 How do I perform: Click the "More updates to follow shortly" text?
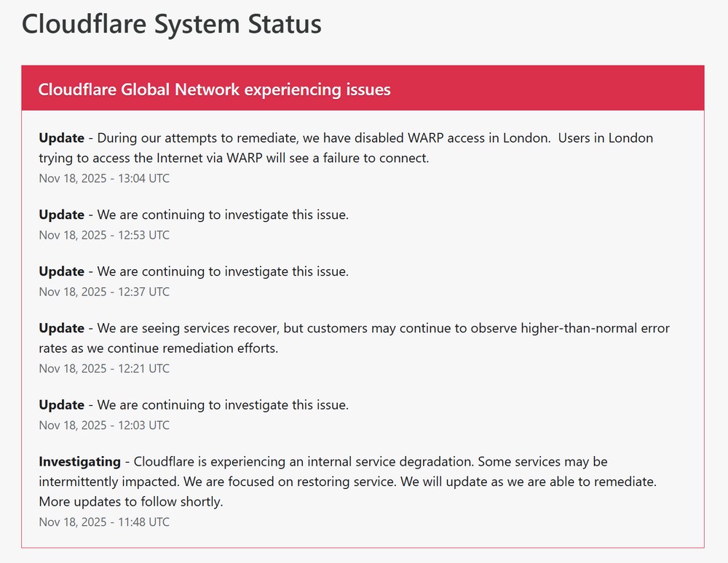131,502
